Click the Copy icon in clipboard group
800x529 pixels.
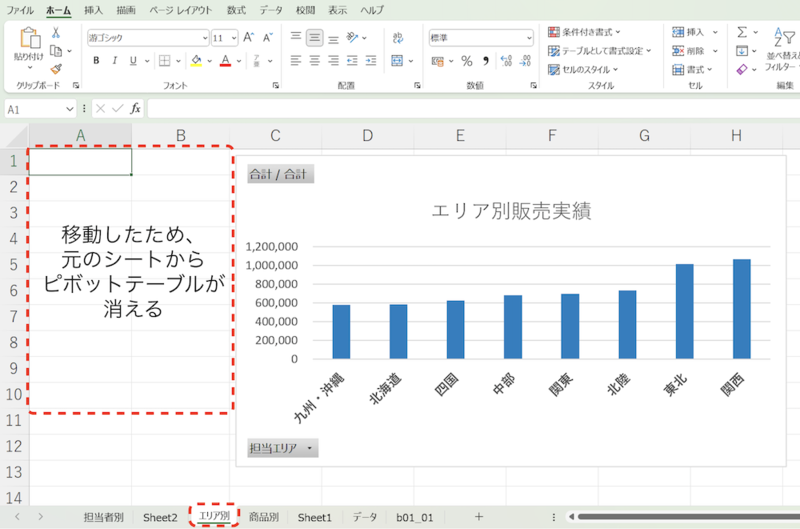click(x=56, y=51)
